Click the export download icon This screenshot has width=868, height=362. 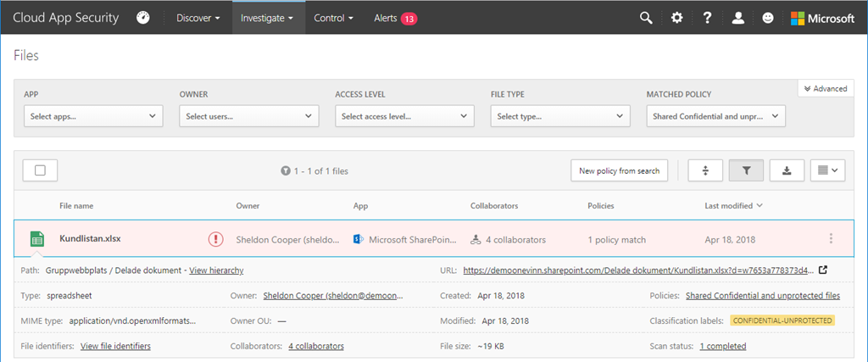[787, 170]
